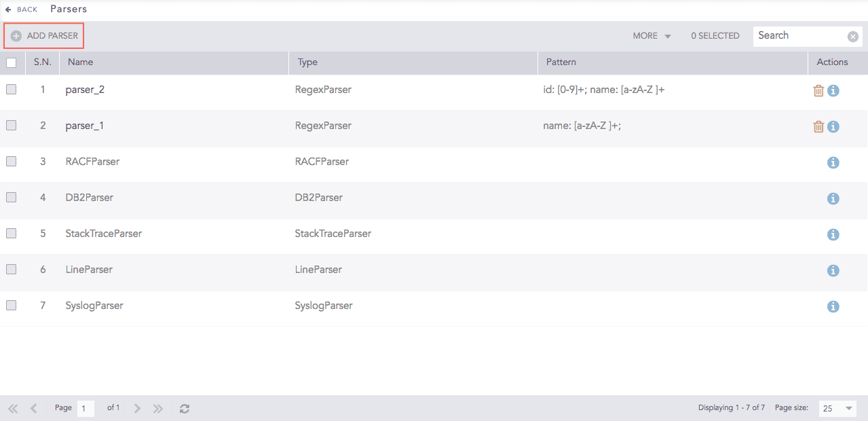
Task: Jump to the last page
Action: (x=157, y=407)
